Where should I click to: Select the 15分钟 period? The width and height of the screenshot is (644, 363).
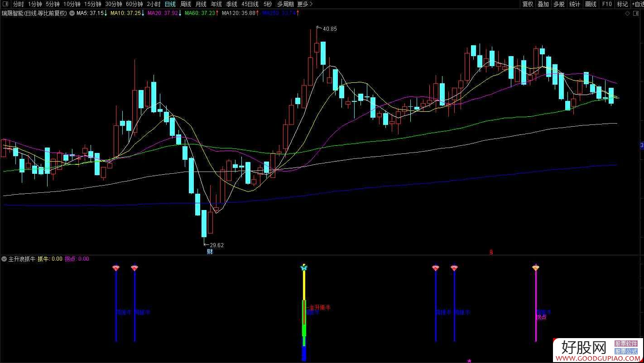coord(93,4)
